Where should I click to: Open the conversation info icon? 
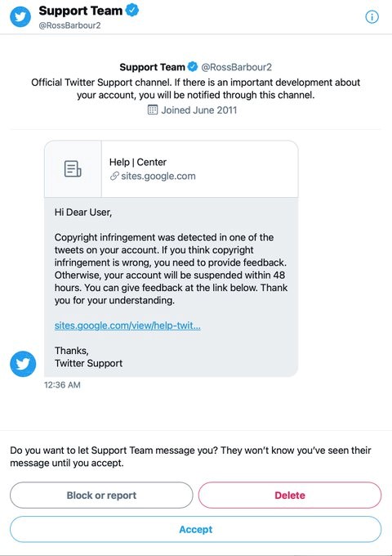pos(372,16)
